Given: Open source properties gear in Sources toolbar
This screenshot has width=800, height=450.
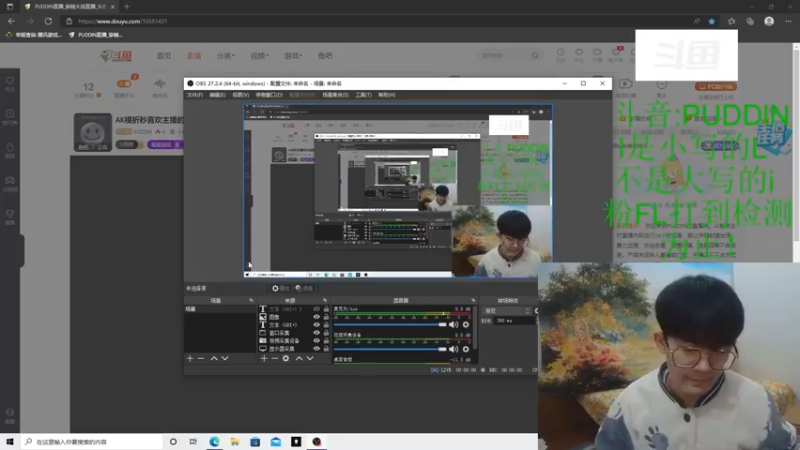Looking at the screenshot, I should tap(286, 359).
